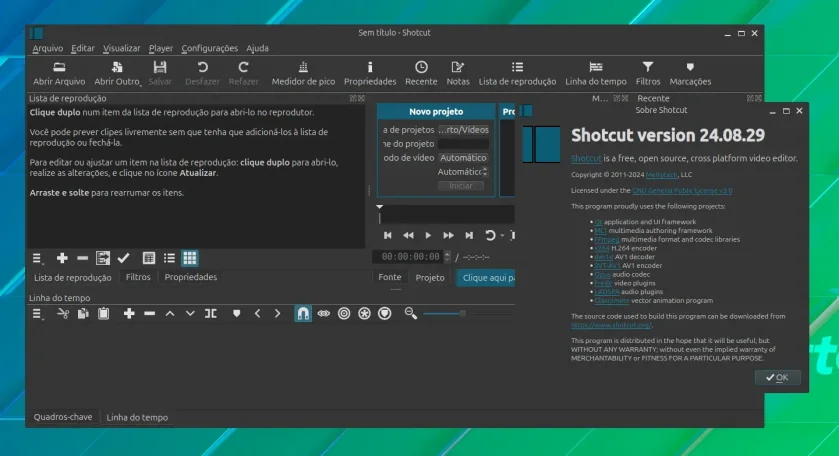Open the Medidor de pico panel
Viewport: 840px width, 456px height.
(x=303, y=73)
